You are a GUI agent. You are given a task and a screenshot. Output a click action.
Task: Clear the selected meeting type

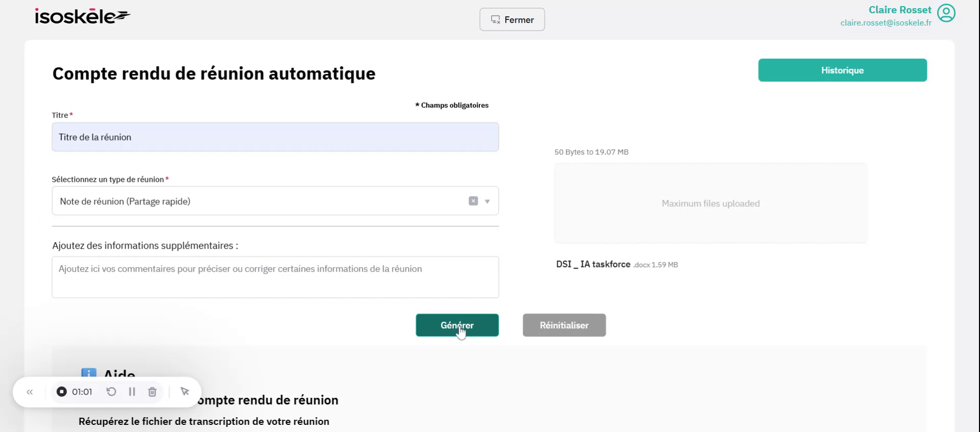point(473,201)
